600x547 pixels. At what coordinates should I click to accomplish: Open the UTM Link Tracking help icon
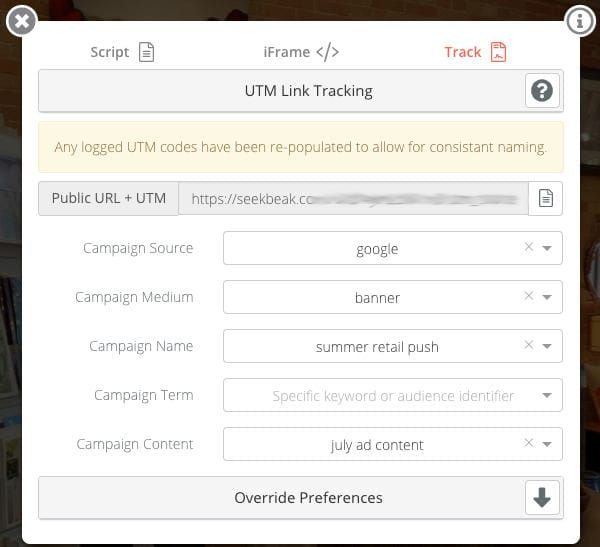[x=542, y=91]
